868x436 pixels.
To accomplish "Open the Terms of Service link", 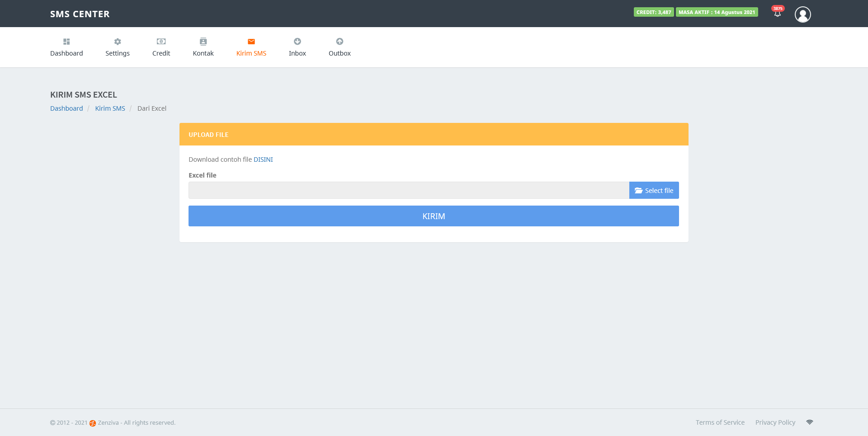I will pyautogui.click(x=720, y=422).
